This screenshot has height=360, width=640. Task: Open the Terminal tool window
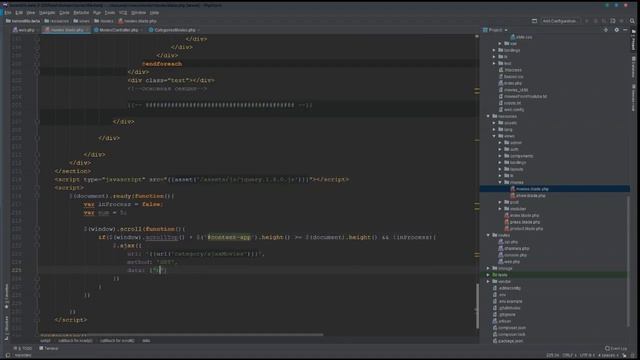click(x=49, y=348)
